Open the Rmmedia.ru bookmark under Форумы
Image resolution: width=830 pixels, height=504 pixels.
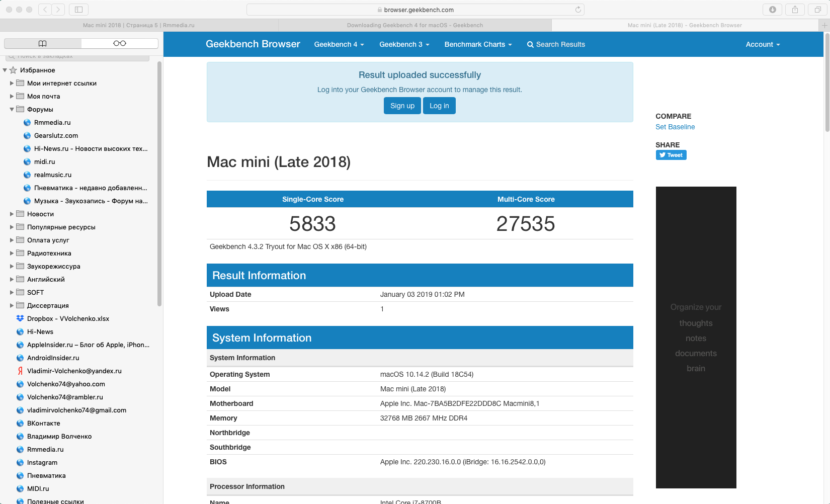(x=52, y=122)
